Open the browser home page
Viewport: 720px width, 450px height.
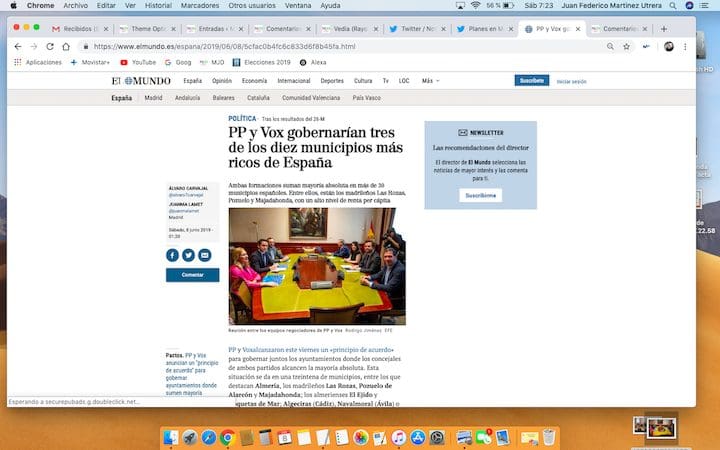66,46
